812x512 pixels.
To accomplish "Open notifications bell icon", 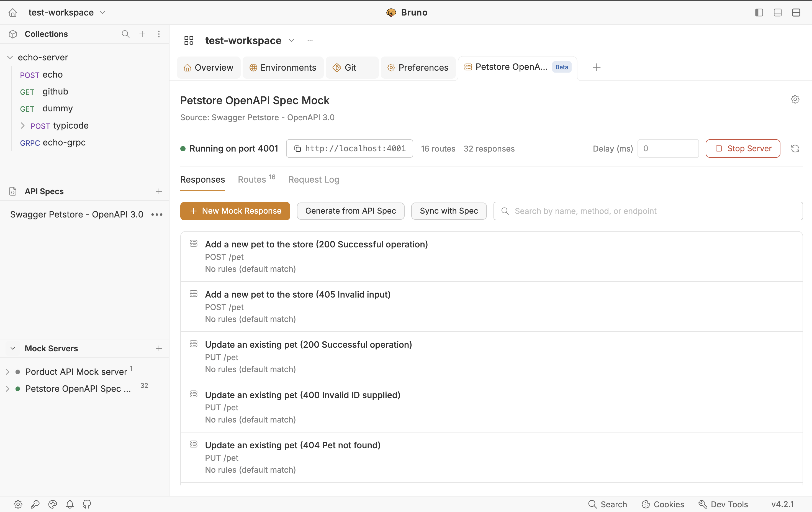I will point(70,504).
